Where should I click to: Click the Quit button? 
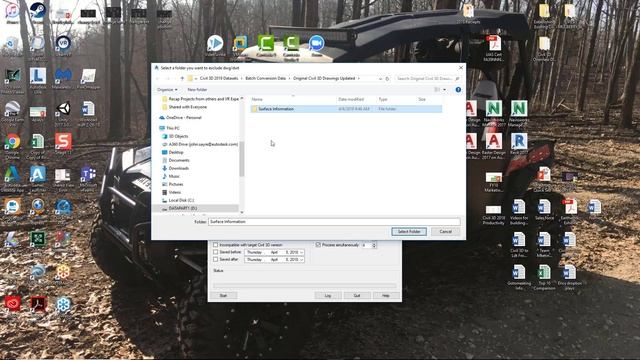click(x=357, y=295)
